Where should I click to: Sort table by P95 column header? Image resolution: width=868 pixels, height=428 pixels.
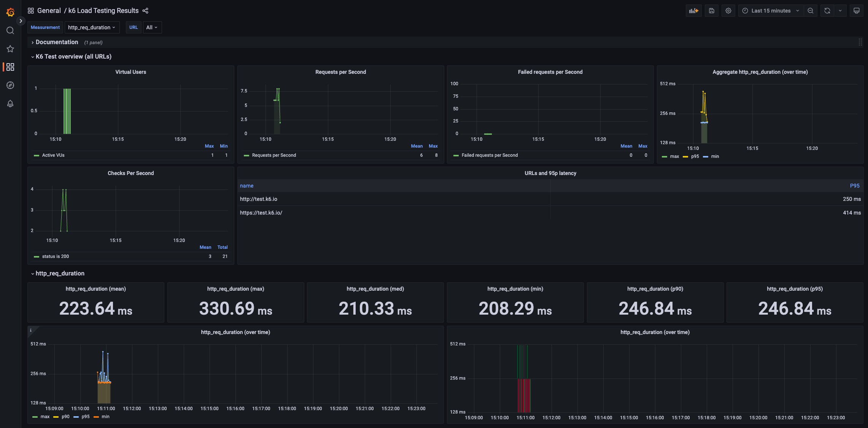[854, 186]
